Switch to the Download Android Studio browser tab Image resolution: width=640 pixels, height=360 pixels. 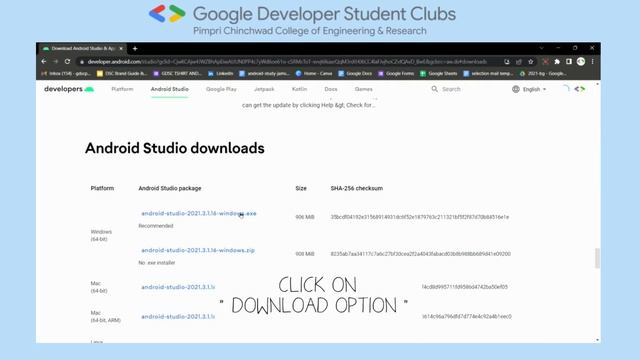coord(83,49)
